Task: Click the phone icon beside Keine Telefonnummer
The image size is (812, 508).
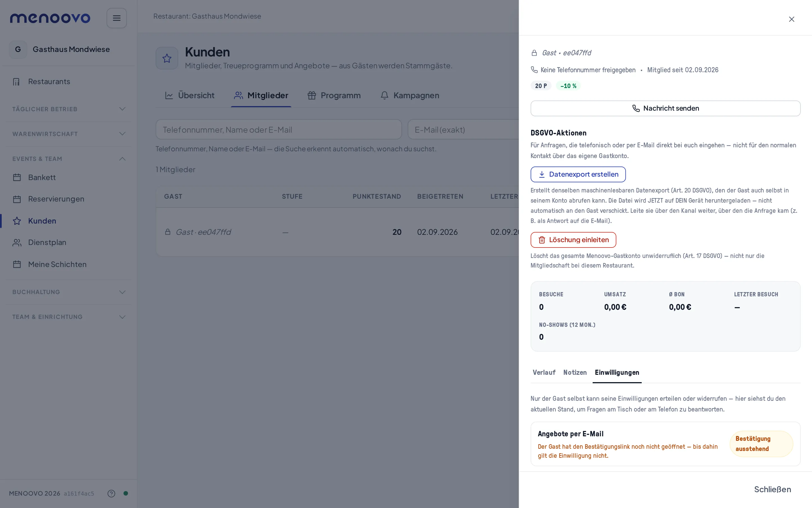Action: tap(534, 69)
